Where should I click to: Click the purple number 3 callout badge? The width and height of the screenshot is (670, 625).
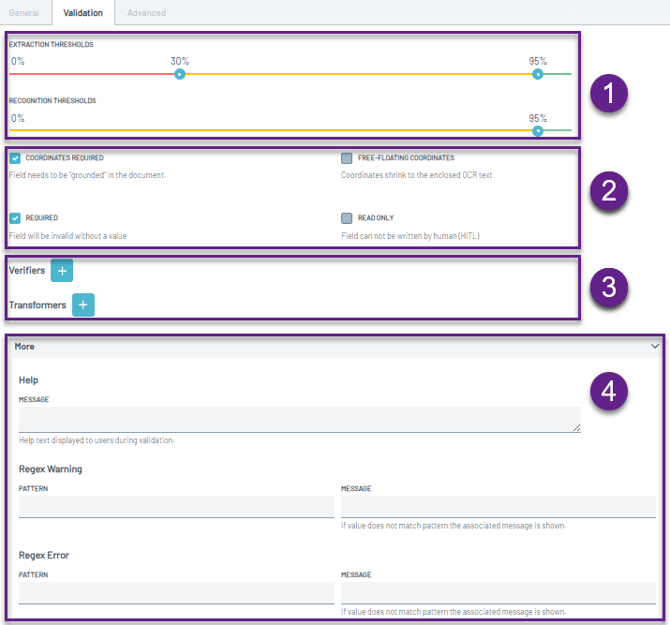pyautogui.click(x=607, y=287)
